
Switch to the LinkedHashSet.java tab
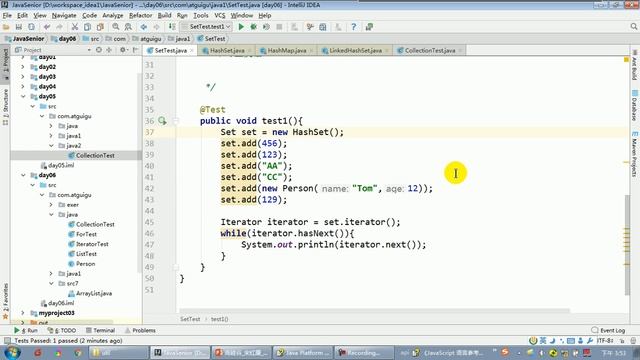point(355,51)
